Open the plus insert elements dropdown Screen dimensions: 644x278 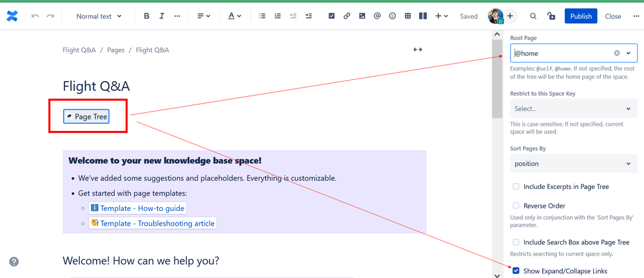click(442, 16)
